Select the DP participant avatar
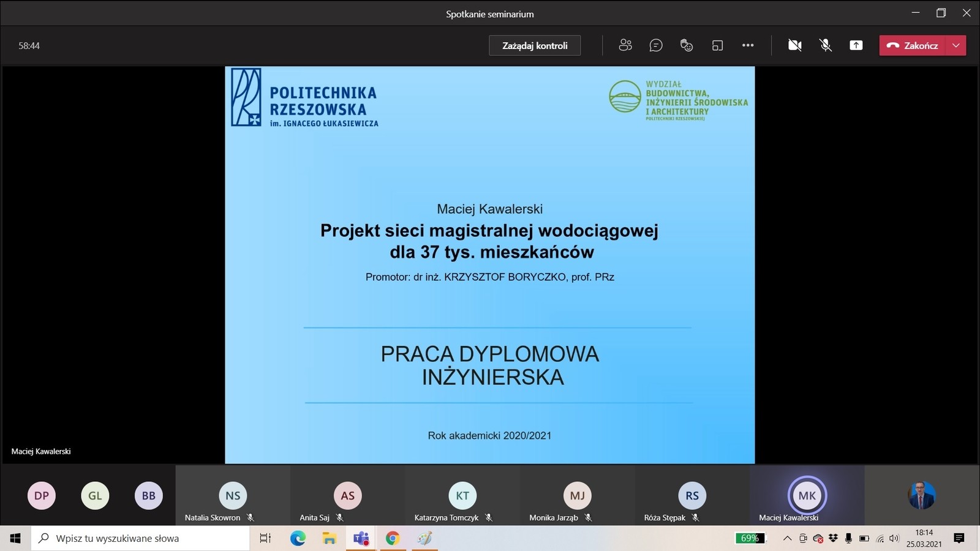The width and height of the screenshot is (980, 551). click(x=42, y=495)
